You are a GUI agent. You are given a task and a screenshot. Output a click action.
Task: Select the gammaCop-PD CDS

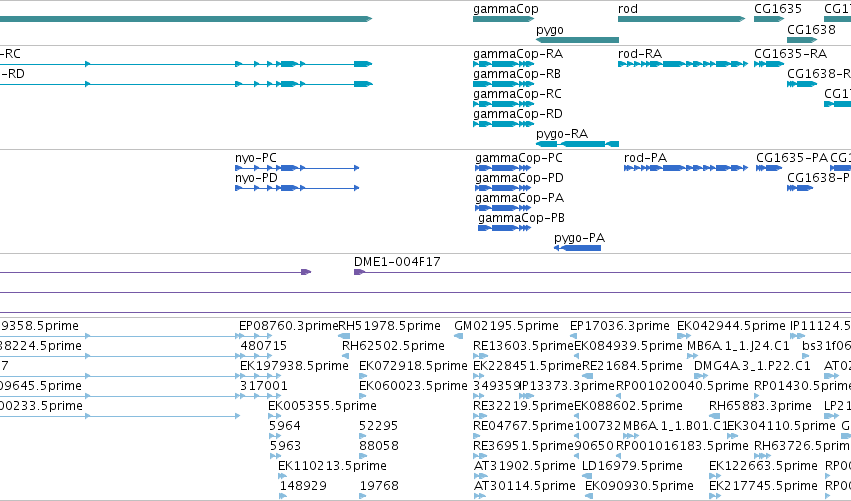pyautogui.click(x=503, y=188)
